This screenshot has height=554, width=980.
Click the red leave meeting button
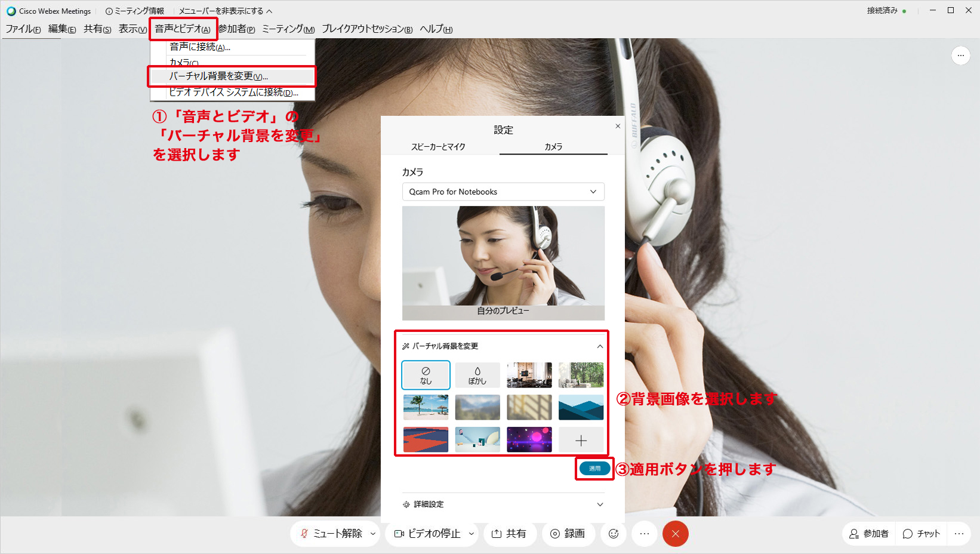coord(676,534)
